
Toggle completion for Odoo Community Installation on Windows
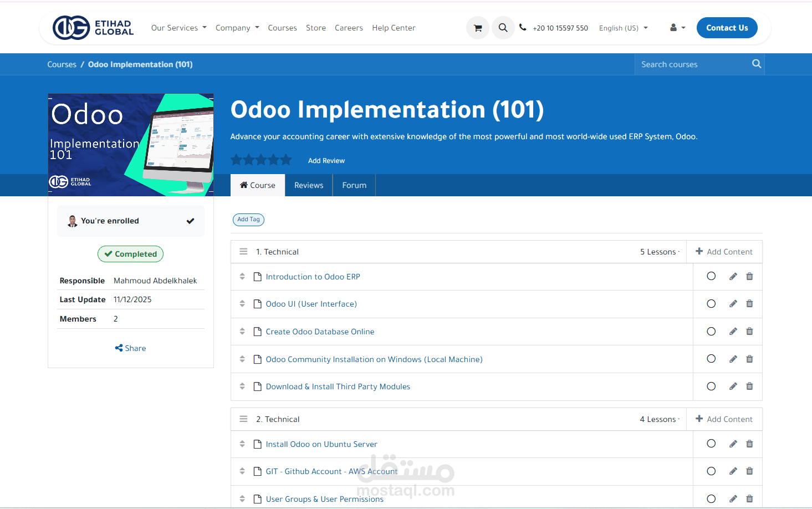point(711,359)
